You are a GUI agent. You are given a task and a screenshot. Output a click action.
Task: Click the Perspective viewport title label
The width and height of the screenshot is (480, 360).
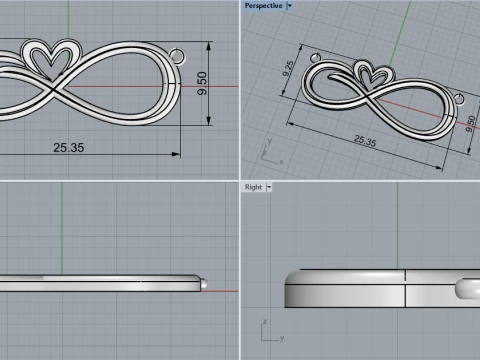[x=263, y=6]
